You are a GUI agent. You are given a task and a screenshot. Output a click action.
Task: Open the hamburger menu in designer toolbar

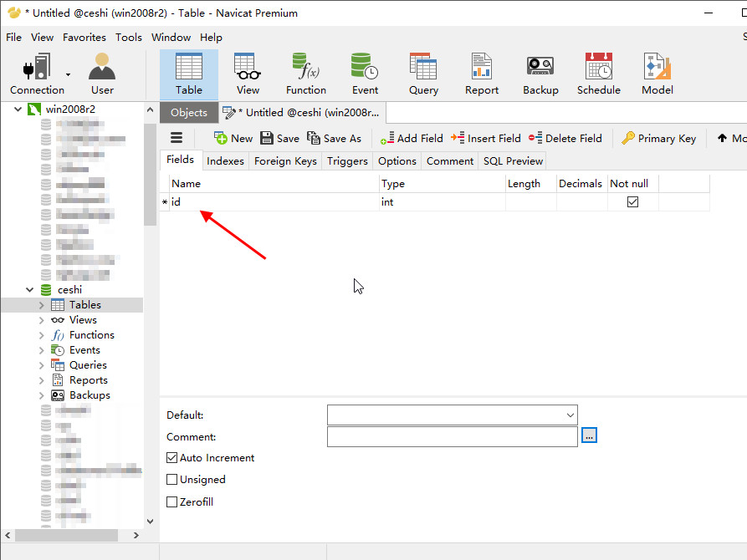(177, 138)
